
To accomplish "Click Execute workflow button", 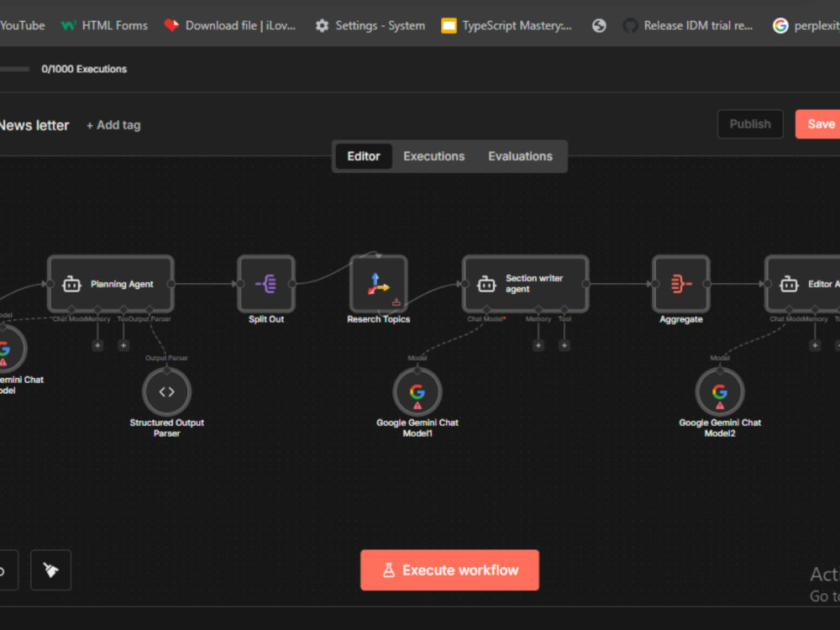I will [x=449, y=570].
